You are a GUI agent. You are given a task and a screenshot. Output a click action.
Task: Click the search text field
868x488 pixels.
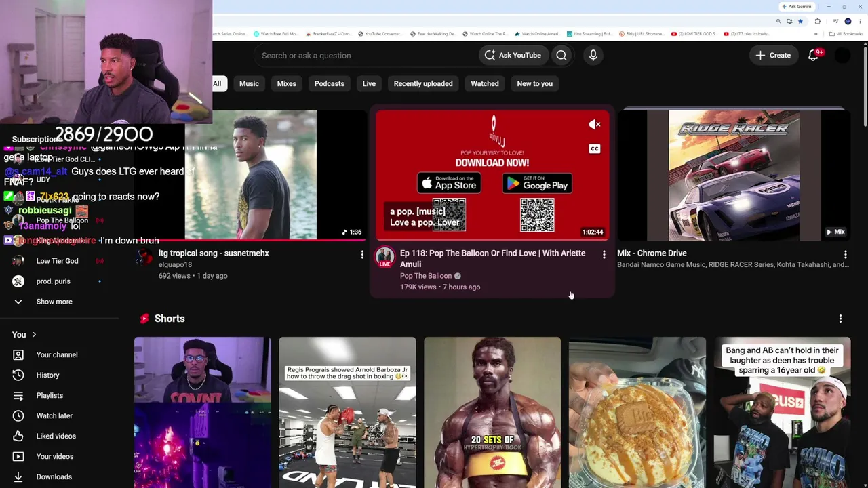click(x=366, y=56)
